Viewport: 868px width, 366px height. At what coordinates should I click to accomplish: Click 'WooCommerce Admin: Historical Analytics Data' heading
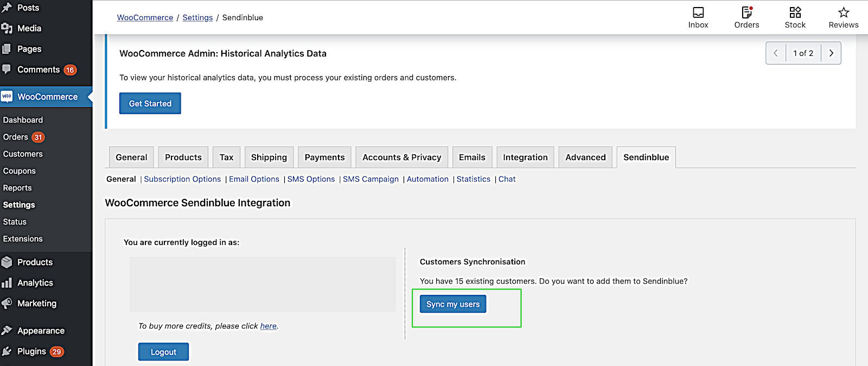223,53
